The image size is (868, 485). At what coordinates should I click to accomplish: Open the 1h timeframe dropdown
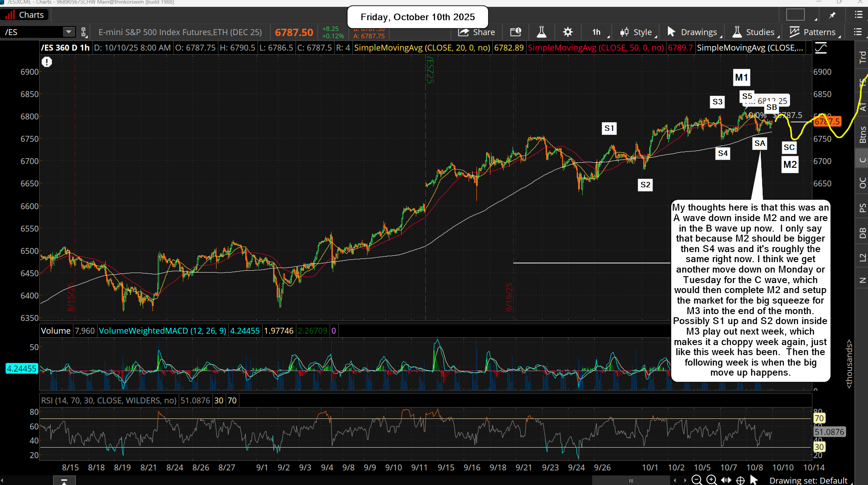(597, 32)
